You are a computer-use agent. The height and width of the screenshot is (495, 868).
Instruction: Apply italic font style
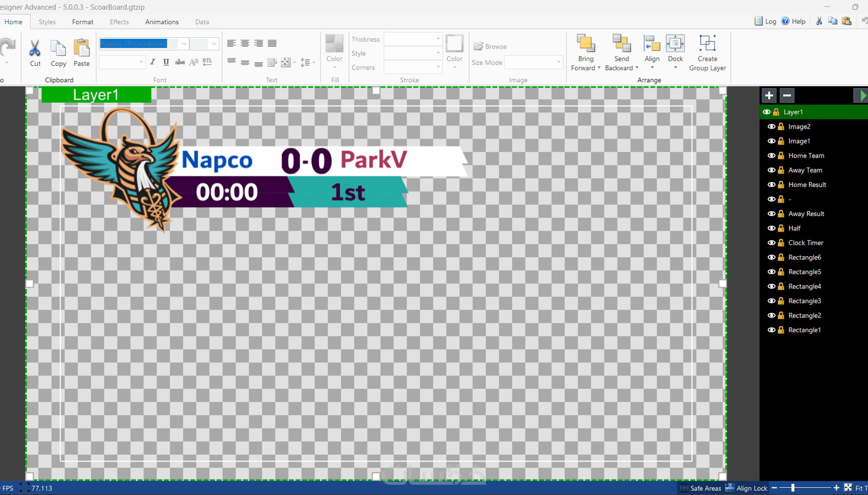152,62
